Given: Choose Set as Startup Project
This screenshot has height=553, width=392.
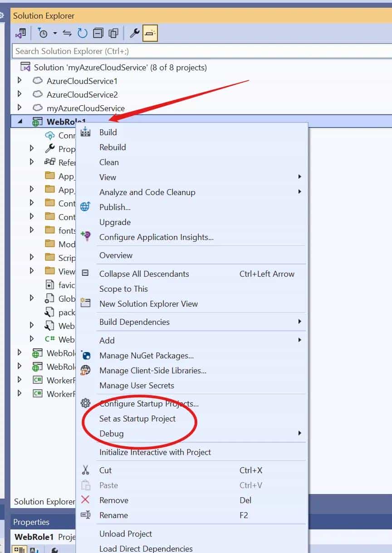Looking at the screenshot, I should pyautogui.click(x=137, y=418).
